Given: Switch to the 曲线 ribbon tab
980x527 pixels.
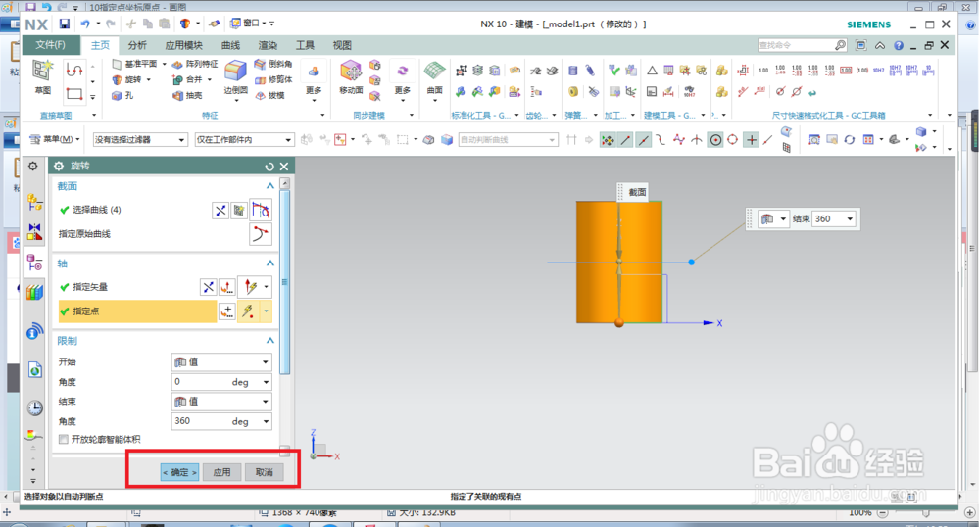Looking at the screenshot, I should coord(230,45).
